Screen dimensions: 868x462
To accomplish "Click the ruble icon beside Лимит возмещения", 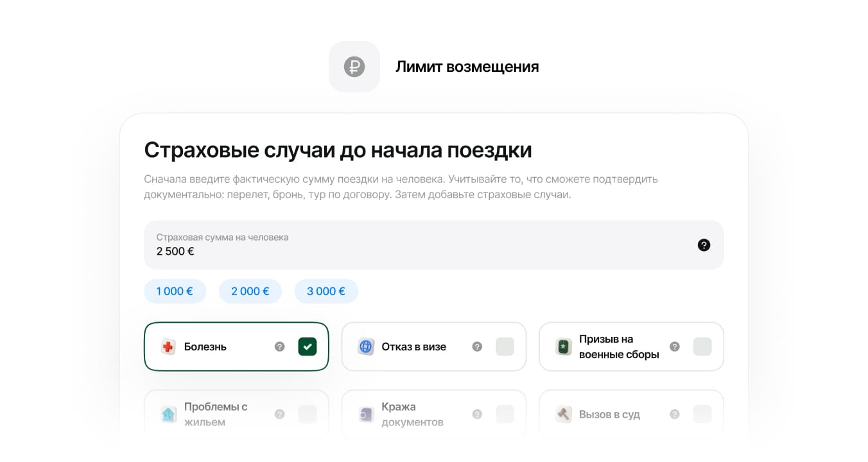I will (354, 67).
